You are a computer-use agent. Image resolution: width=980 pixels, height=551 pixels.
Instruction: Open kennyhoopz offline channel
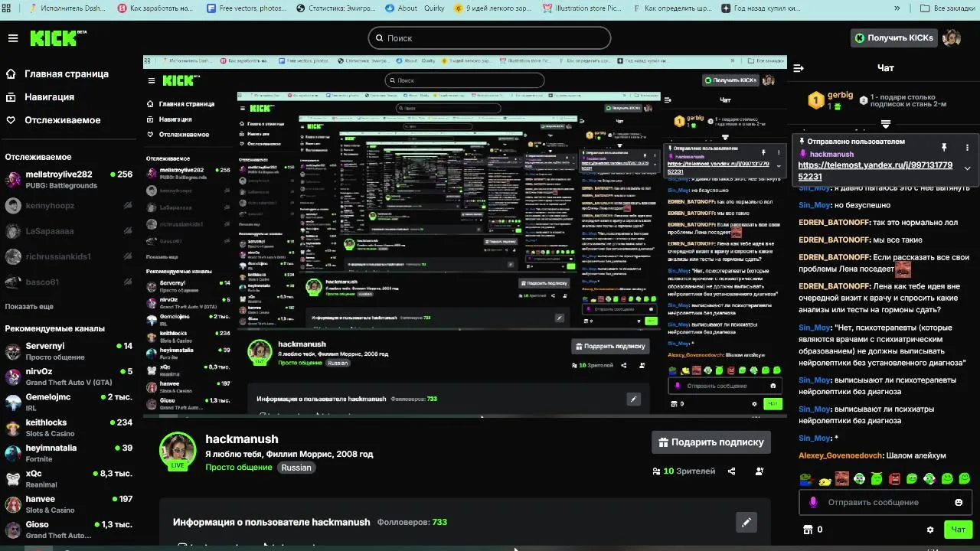click(x=69, y=205)
